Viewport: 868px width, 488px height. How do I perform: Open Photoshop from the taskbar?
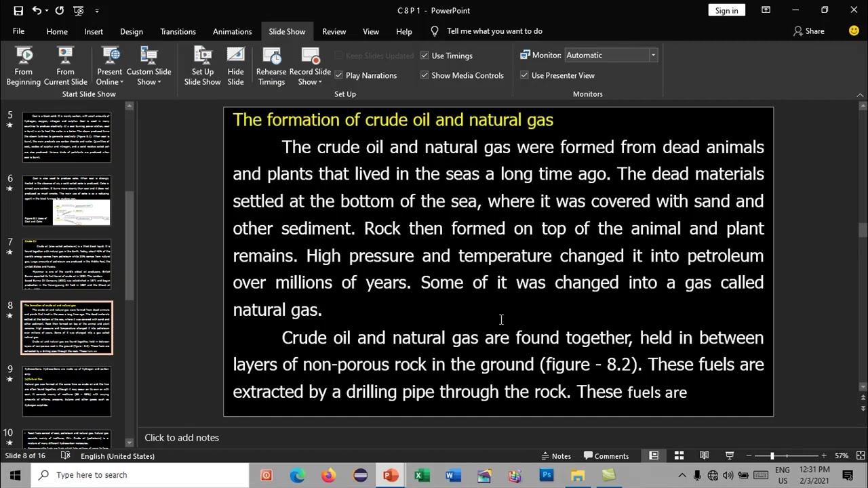pyautogui.click(x=547, y=475)
